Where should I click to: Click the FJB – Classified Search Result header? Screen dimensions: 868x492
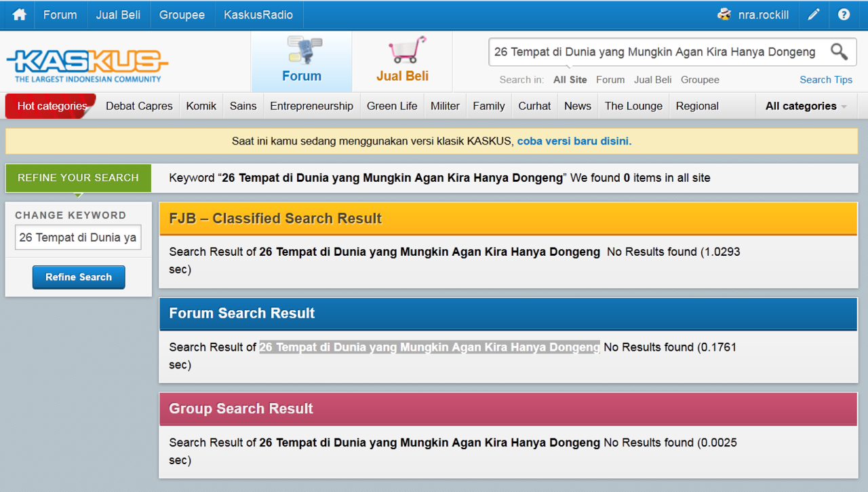pyautogui.click(x=509, y=219)
